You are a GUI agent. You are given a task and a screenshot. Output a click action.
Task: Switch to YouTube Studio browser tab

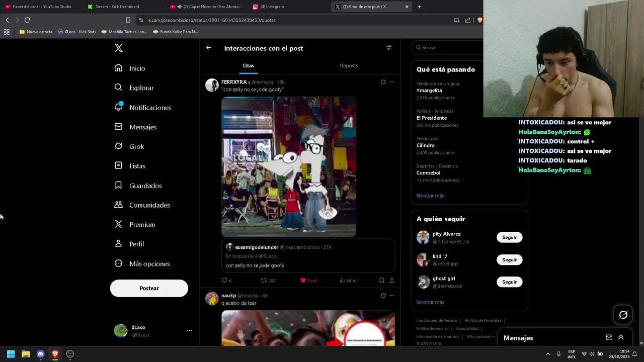39,7
